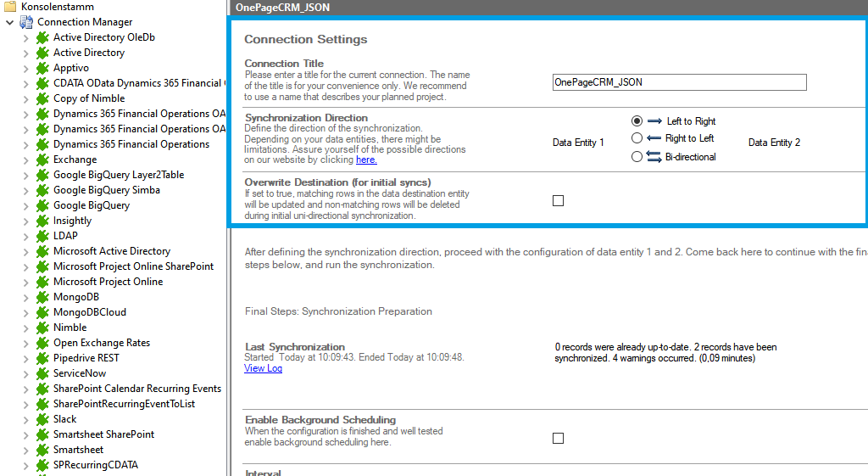This screenshot has height=476, width=868.
Task: Select Pipedrive REST in the tree
Action: (86, 358)
